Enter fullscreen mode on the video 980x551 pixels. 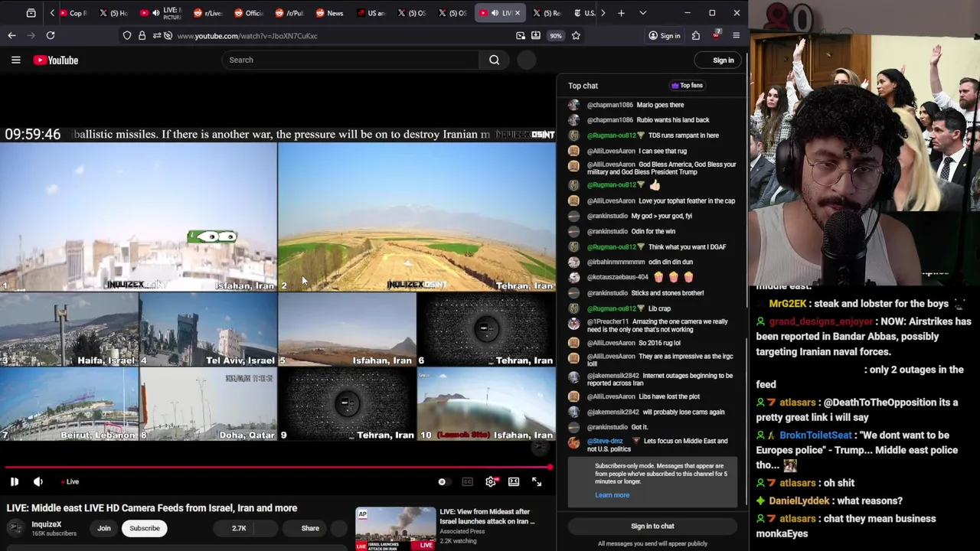coord(537,482)
